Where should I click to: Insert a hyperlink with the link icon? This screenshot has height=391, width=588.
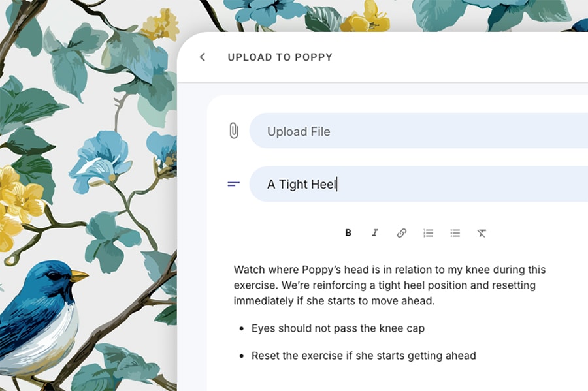click(402, 233)
